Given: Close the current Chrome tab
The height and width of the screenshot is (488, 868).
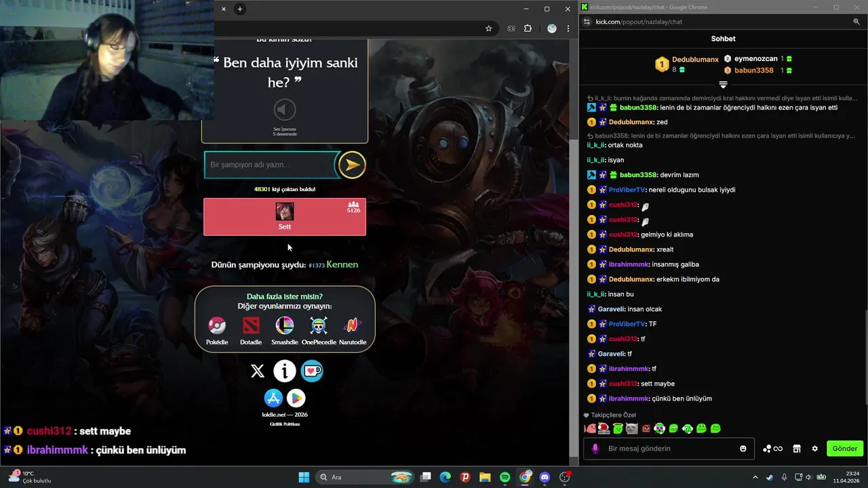Looking at the screenshot, I should [224, 9].
